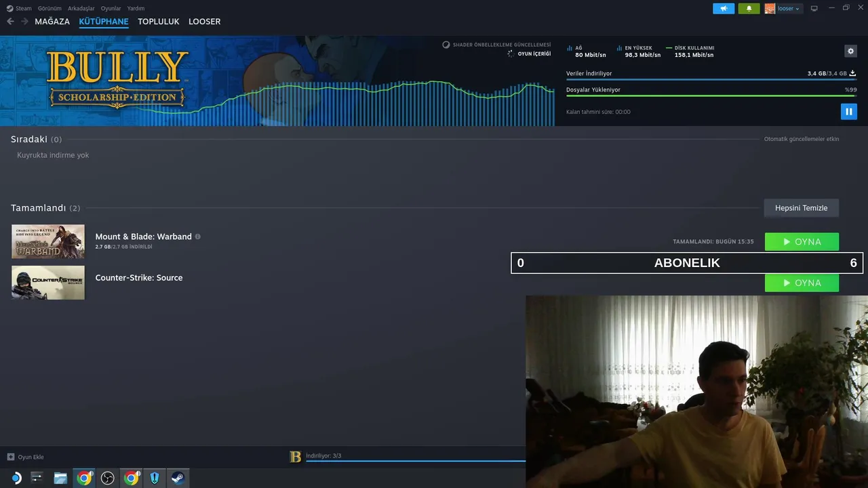
Task: Expand the looser account dropdown
Action: point(789,8)
